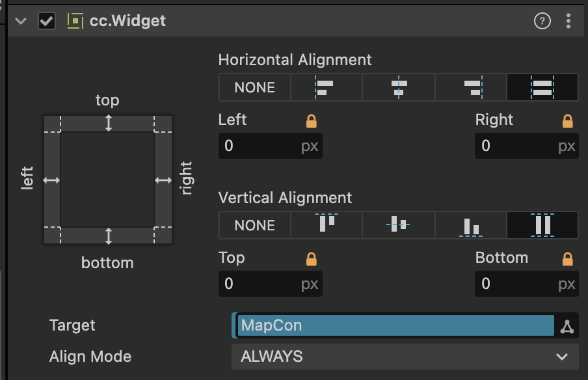Set Horizontal Alignment to NONE
588x380 pixels.
pyautogui.click(x=254, y=87)
